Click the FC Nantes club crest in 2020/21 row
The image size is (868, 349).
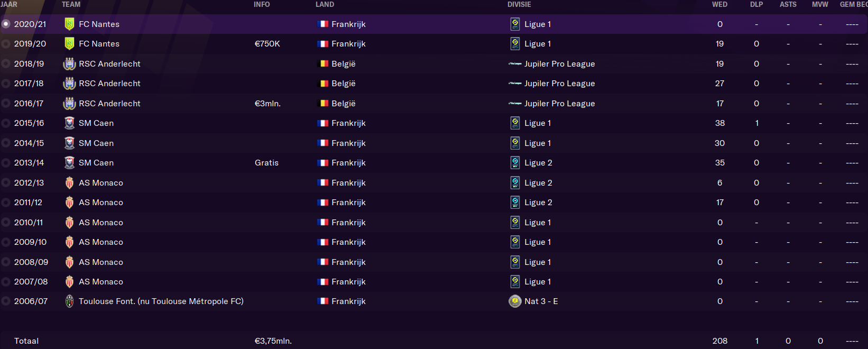click(69, 24)
